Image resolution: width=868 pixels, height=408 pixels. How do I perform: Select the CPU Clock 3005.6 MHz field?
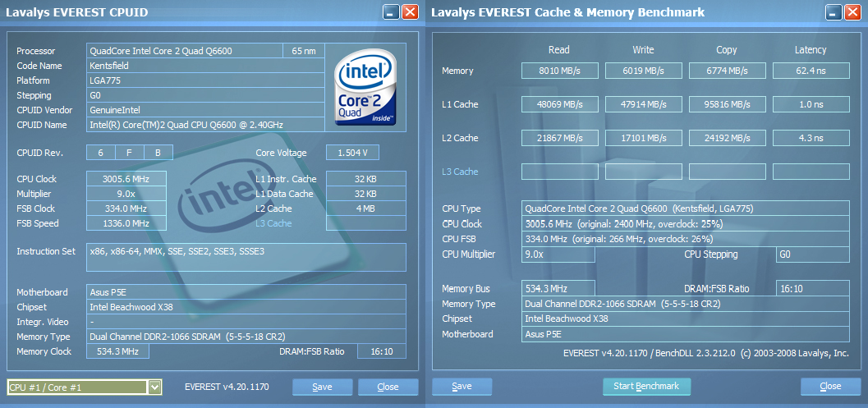coord(126,179)
